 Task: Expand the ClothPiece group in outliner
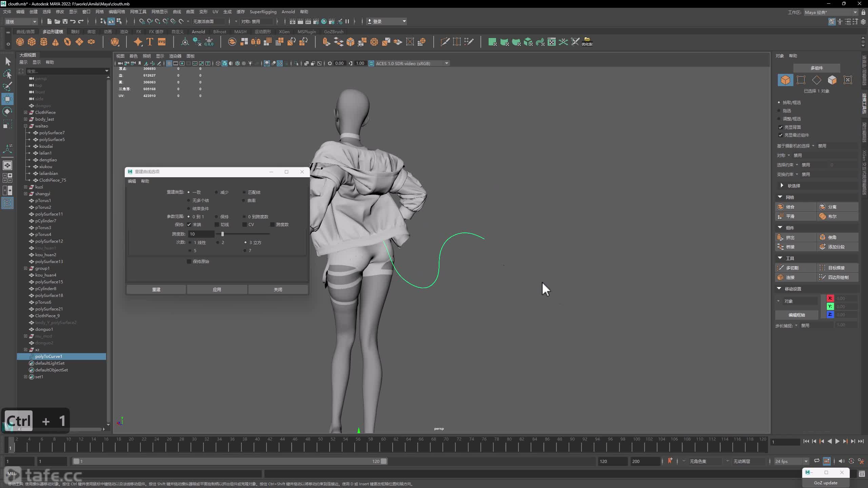tap(25, 112)
